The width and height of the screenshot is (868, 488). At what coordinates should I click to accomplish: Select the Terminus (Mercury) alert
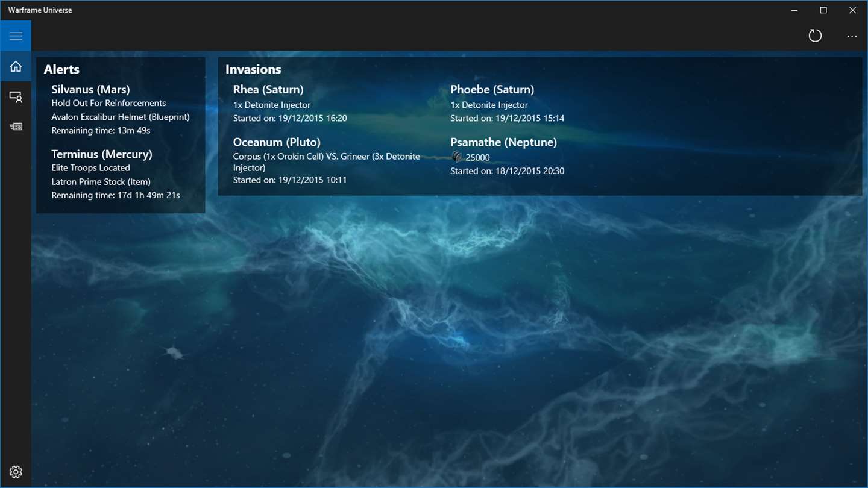102,154
